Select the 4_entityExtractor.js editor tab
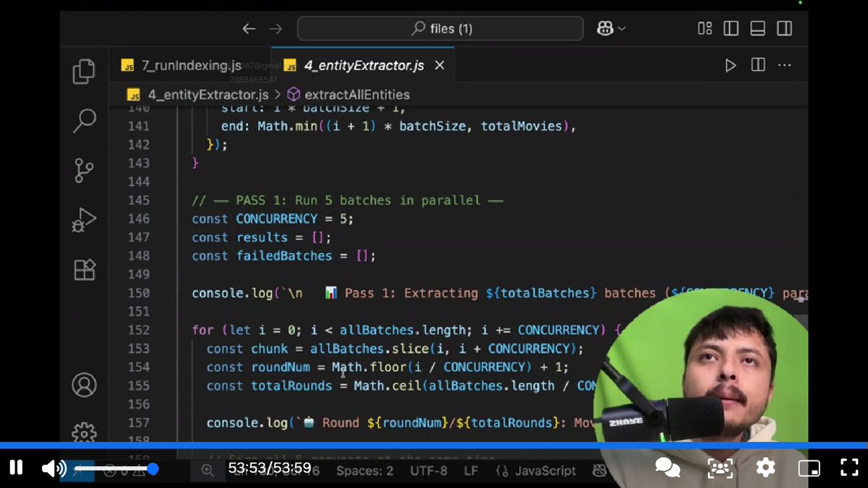Image resolution: width=868 pixels, height=488 pixels. coord(362,66)
